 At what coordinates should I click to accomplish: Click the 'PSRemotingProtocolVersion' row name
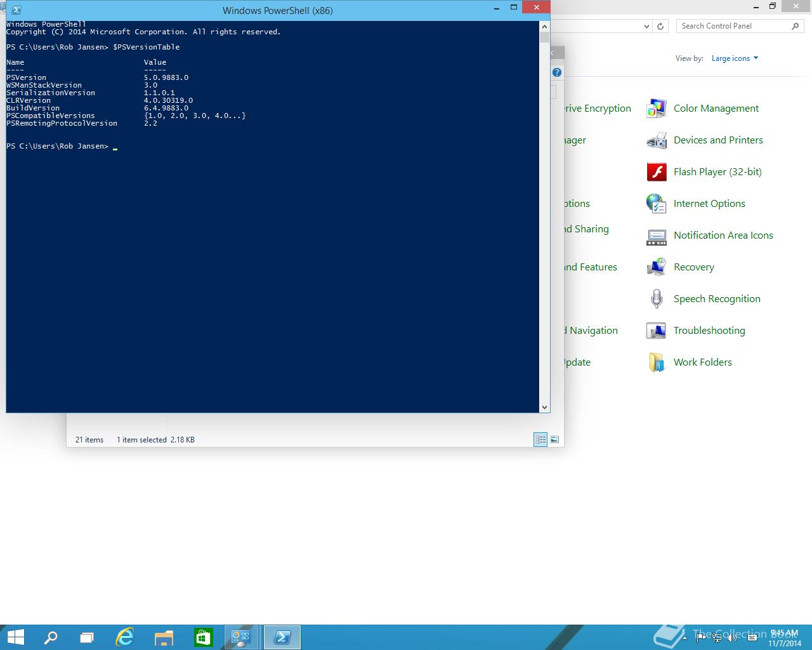click(x=62, y=123)
